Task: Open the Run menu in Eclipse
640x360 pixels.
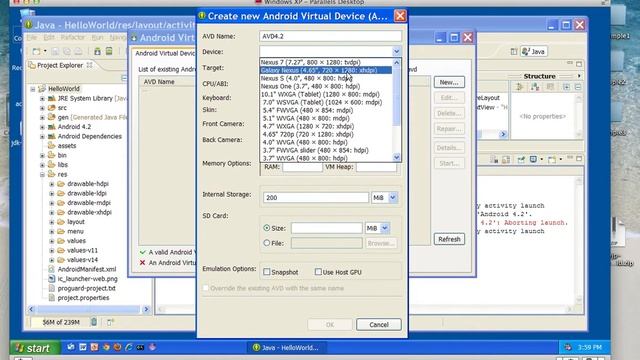Action: 98,38
